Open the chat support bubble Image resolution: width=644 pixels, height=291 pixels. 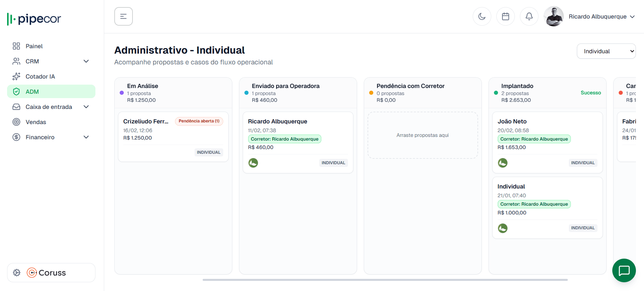click(x=624, y=270)
